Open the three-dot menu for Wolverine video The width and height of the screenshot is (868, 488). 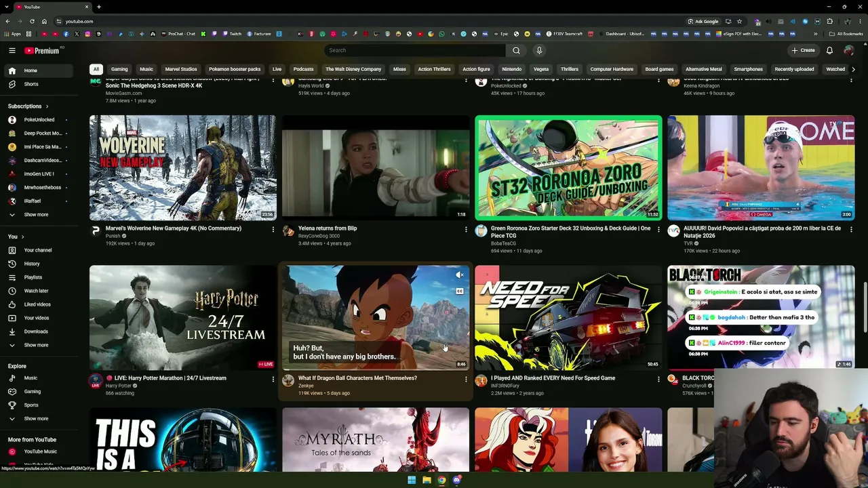(273, 230)
